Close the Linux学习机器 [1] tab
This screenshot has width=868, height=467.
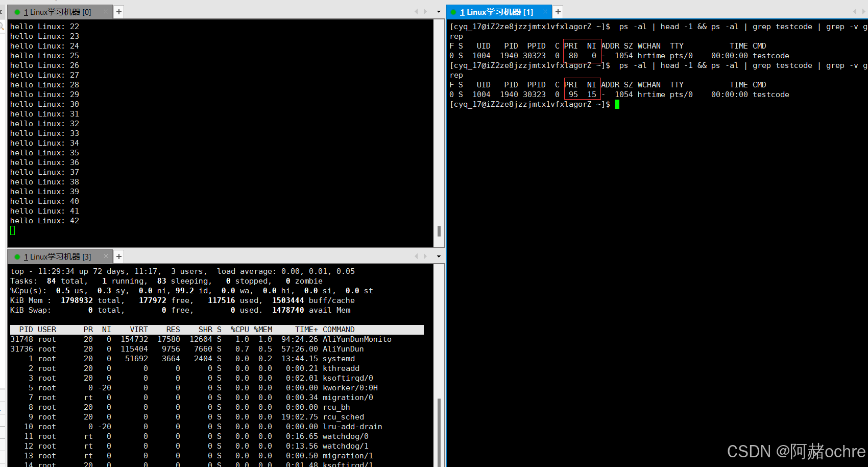tap(545, 12)
